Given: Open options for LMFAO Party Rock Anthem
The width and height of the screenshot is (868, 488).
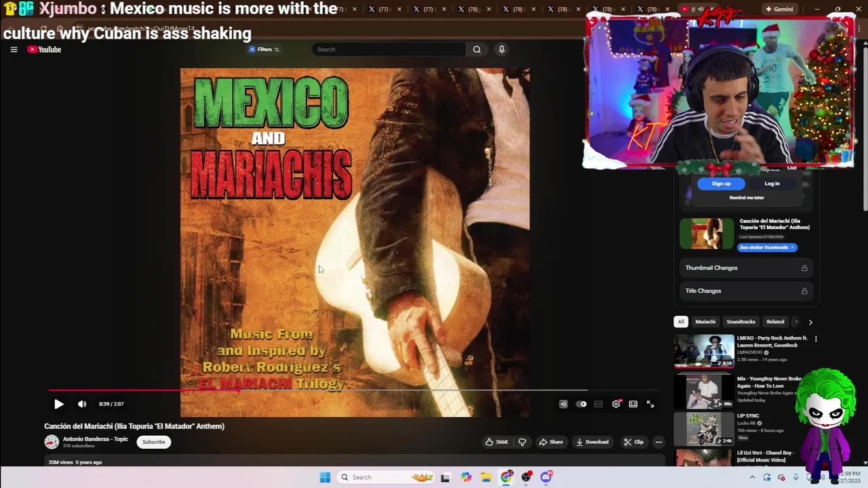Looking at the screenshot, I should click(816, 339).
